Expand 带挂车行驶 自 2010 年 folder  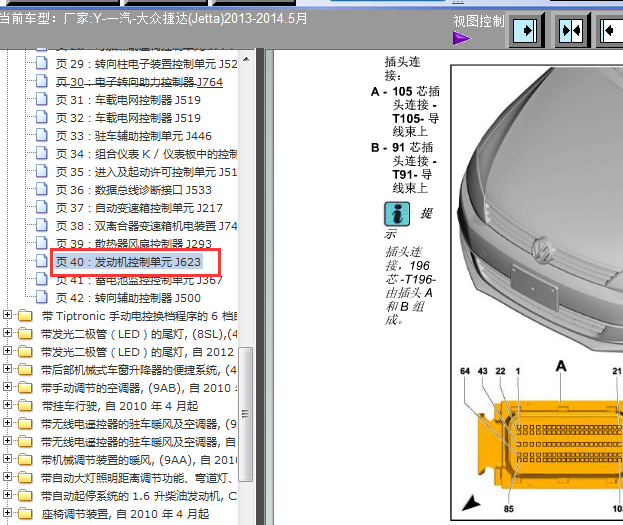7,405
